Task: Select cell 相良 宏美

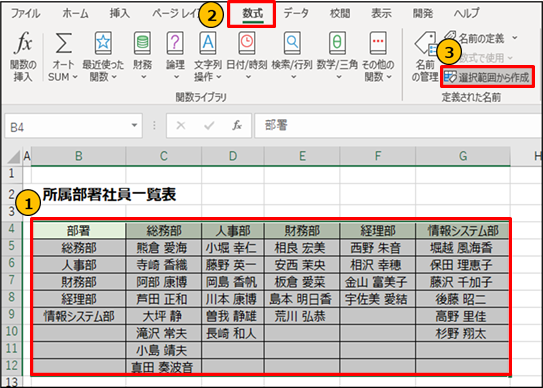Action: [302, 248]
